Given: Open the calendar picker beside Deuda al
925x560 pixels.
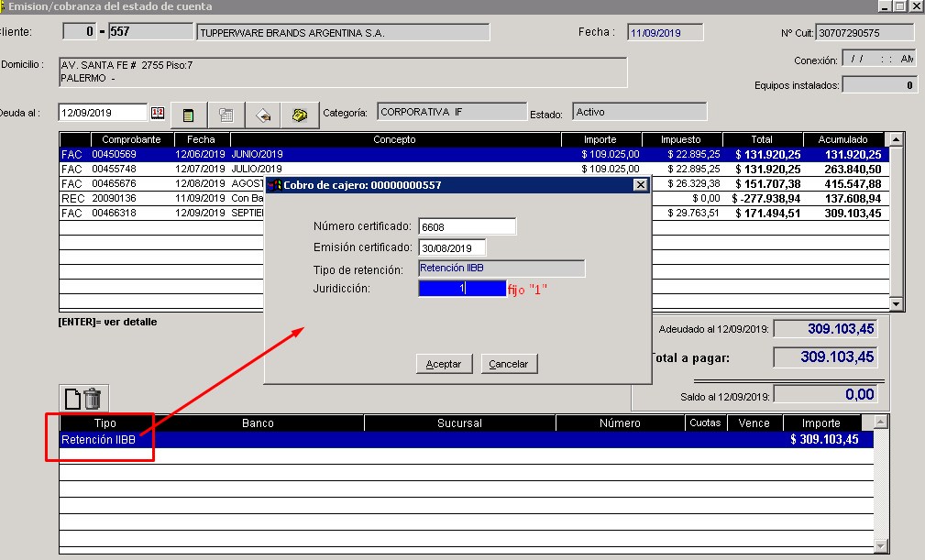Looking at the screenshot, I should (157, 114).
